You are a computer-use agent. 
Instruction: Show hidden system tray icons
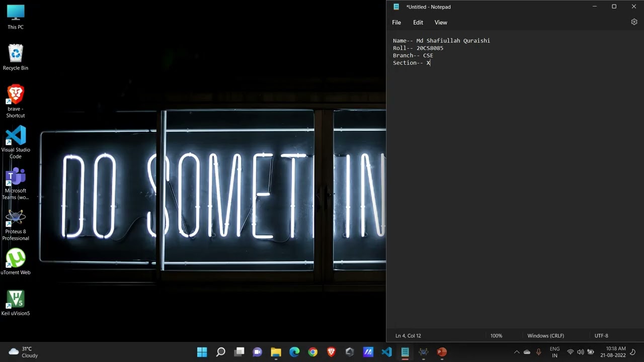click(516, 352)
